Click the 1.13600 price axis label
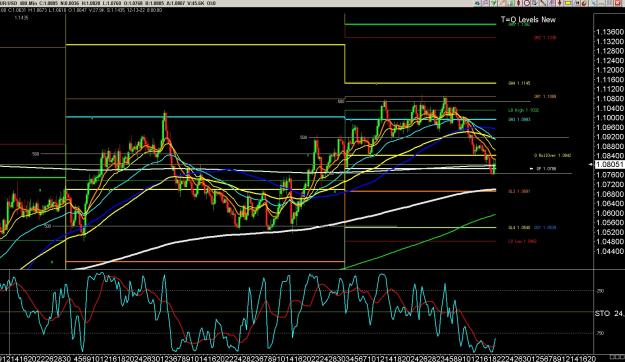Screen dimensions: 625x362 point(610,32)
